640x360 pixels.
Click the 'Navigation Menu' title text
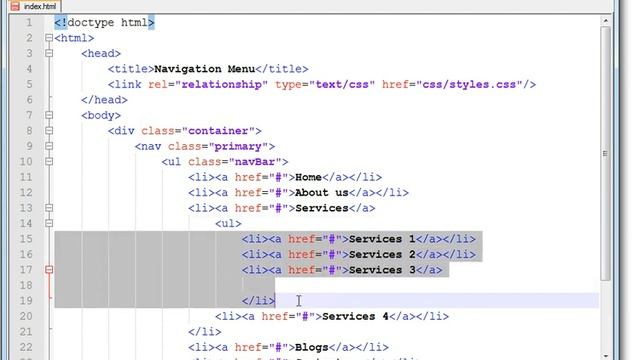[204, 69]
